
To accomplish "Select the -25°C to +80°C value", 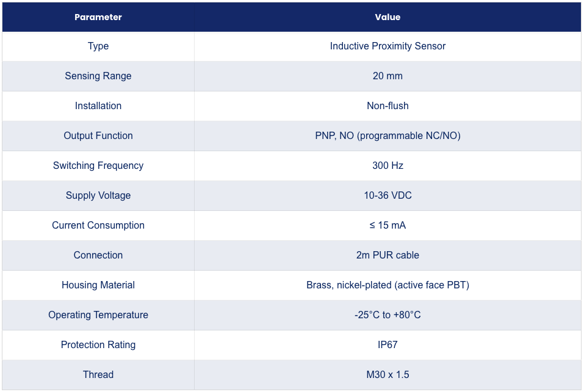I will pyautogui.click(x=388, y=315).
